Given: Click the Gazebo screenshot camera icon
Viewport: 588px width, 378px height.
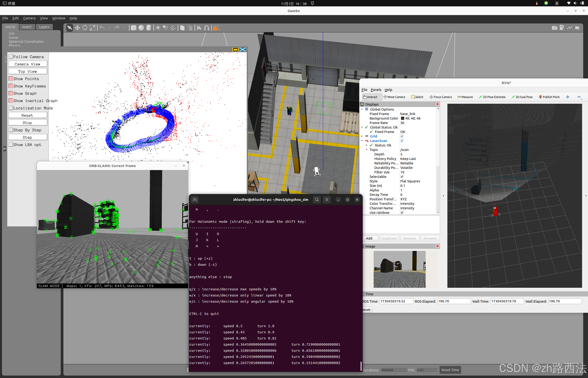Looking at the screenshot, I should [554, 28].
